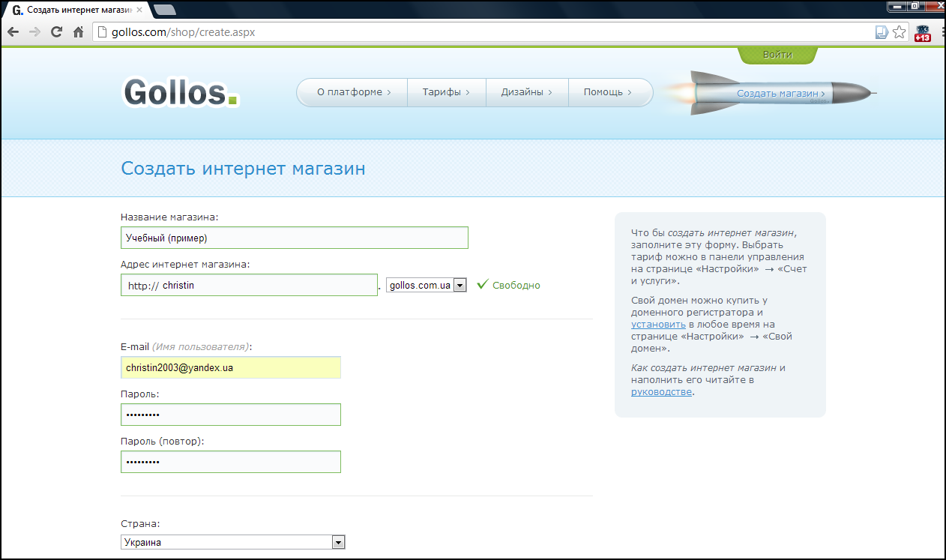Click the 'Пароль (повтор):' label
946x560 pixels.
163,441
